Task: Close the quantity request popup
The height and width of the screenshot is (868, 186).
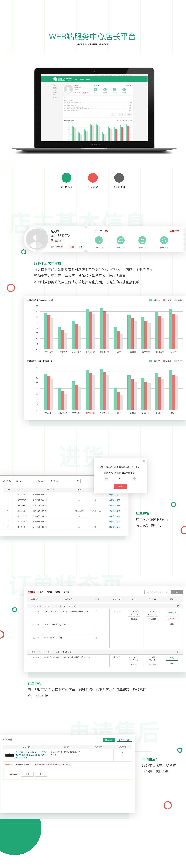Action: (x=144, y=461)
